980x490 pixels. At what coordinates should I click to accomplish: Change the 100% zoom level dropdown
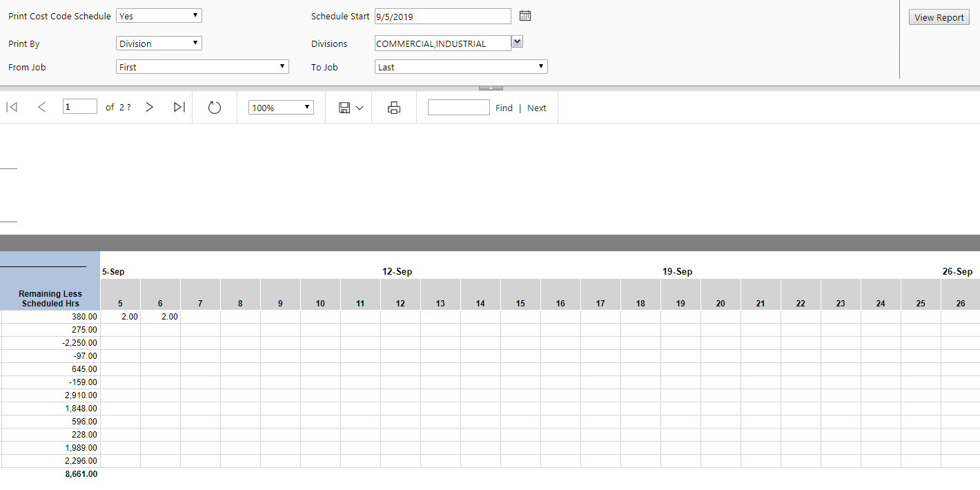281,108
